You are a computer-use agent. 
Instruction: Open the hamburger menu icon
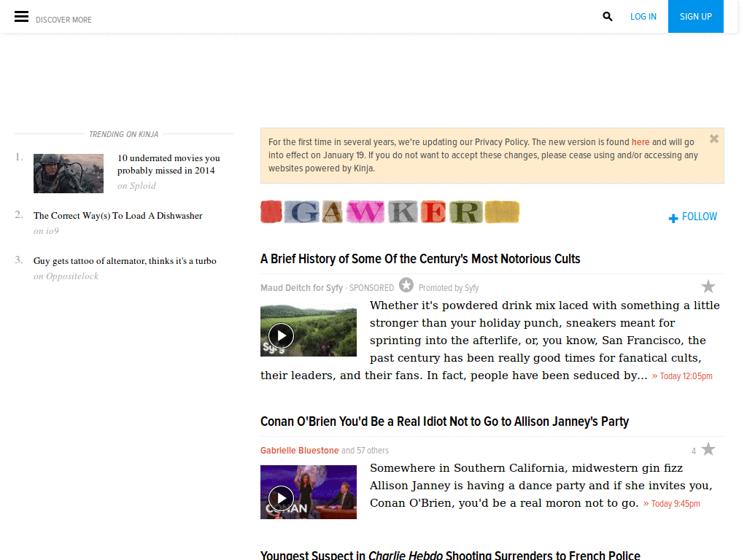point(21,17)
